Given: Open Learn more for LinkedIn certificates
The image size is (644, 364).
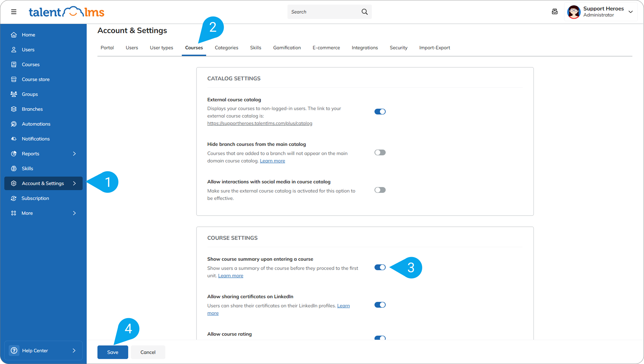Looking at the screenshot, I should [x=278, y=309].
